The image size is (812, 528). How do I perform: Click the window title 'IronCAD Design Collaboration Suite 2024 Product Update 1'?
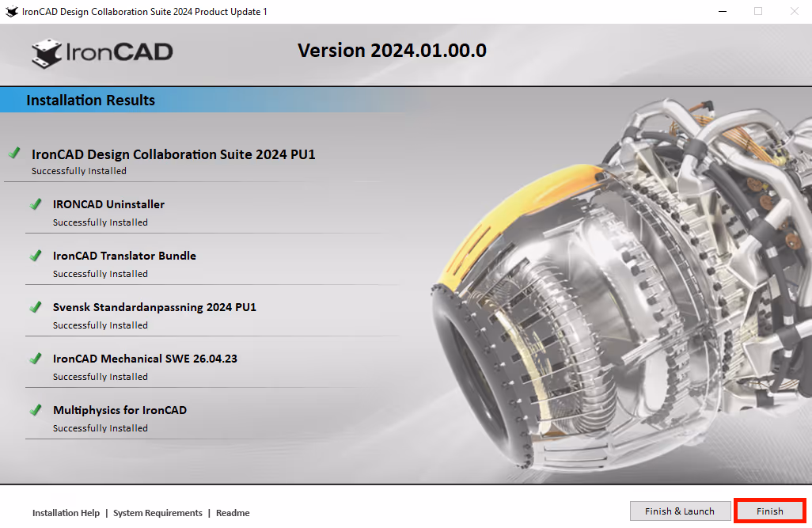145,11
